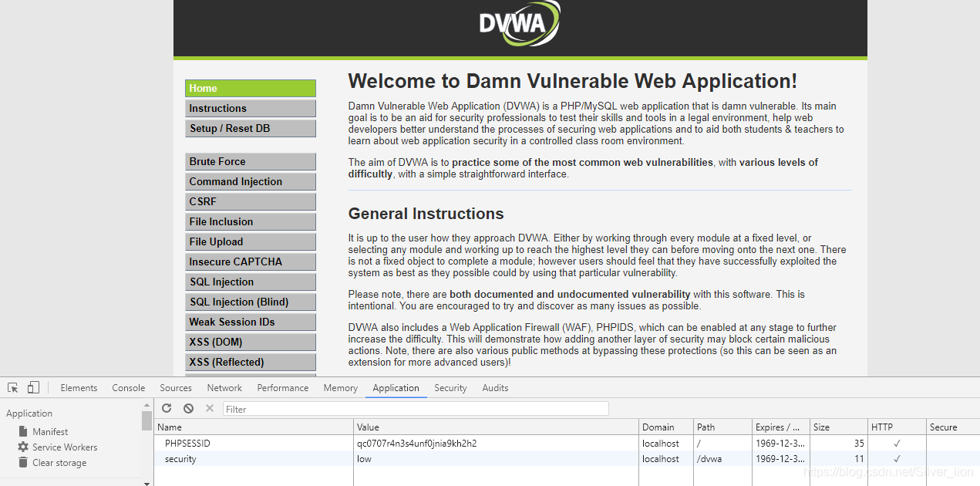Image resolution: width=980 pixels, height=486 pixels.
Task: Open the Audits tab
Action: [x=495, y=388]
